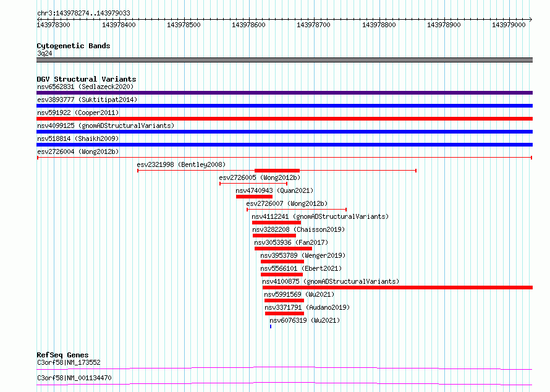Select the nsv3953789 (Wenger2019) label
The width and height of the screenshot is (550, 392).
[303, 255]
